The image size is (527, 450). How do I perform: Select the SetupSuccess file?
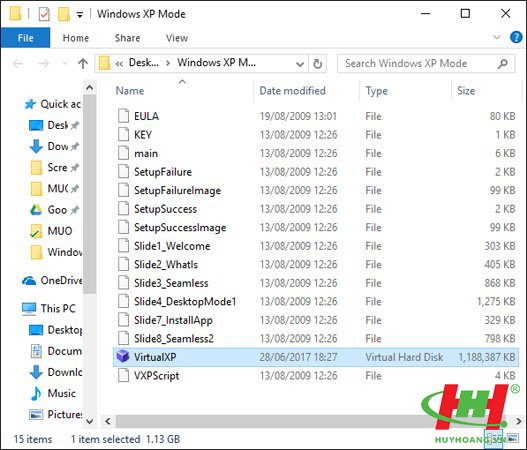[x=316, y=209]
